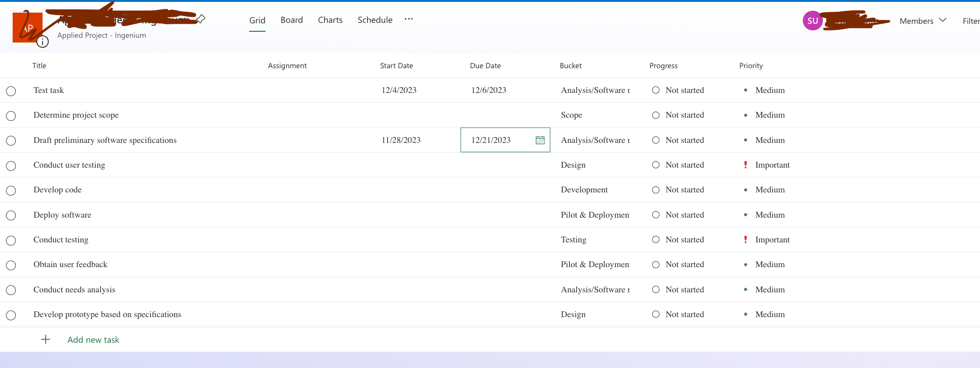Screen dimensions: 980x368
Task: Sort by the Due Date column header
Action: (485, 66)
